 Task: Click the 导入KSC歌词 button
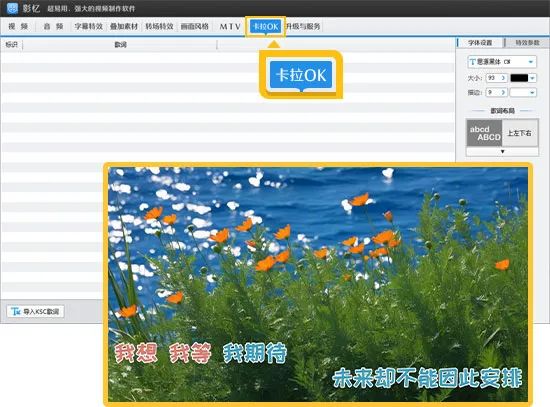[x=35, y=311]
